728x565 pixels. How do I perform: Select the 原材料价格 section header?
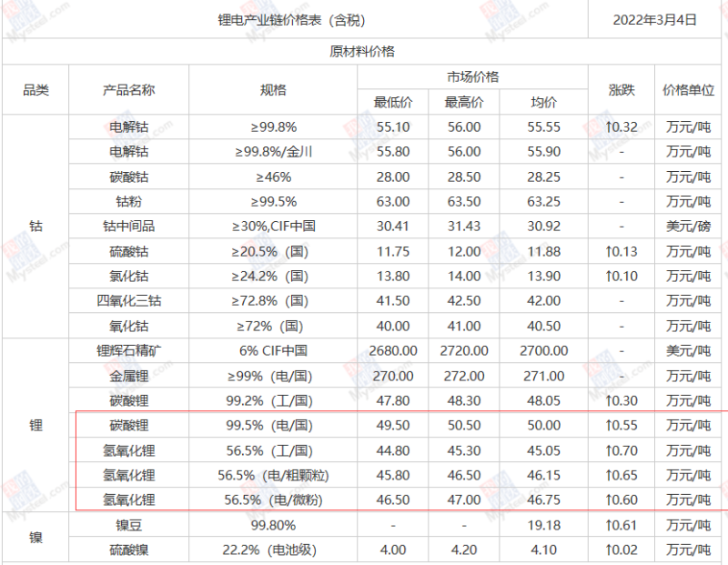(362, 51)
